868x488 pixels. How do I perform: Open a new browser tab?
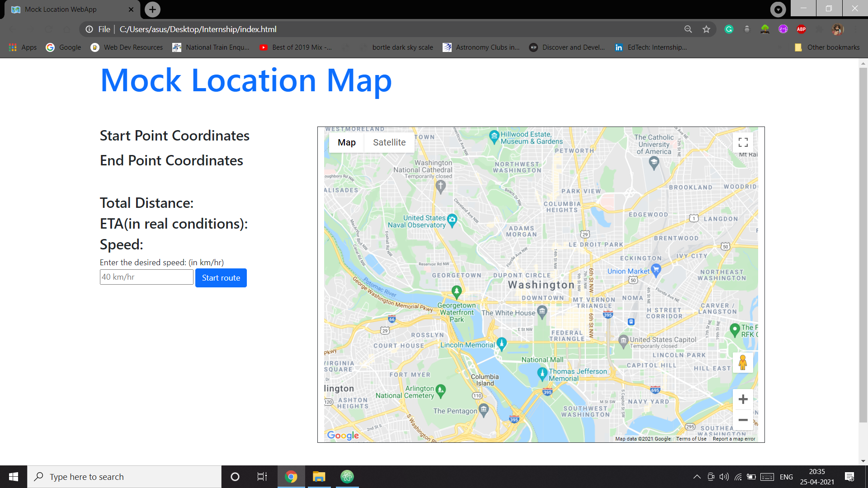point(152,9)
